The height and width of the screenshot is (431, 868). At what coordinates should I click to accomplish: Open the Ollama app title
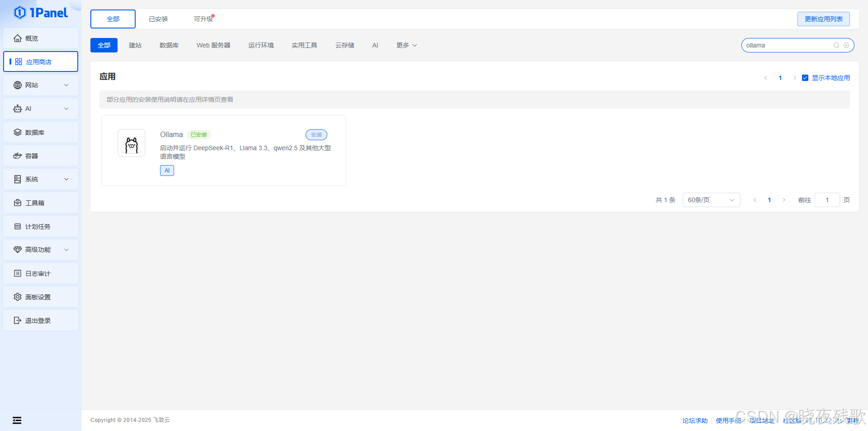coord(171,135)
